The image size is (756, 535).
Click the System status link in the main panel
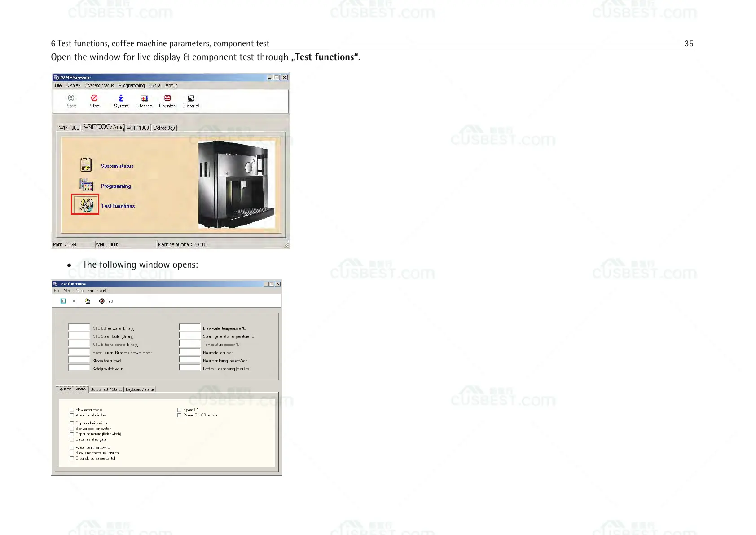click(x=117, y=166)
